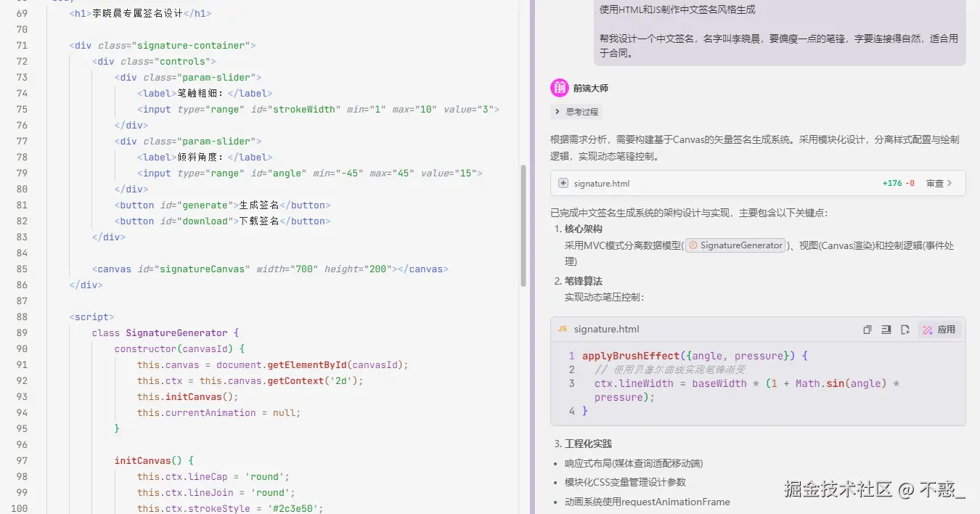Click the signature.html title in the snippet header
This screenshot has height=514, width=980.
click(x=607, y=330)
